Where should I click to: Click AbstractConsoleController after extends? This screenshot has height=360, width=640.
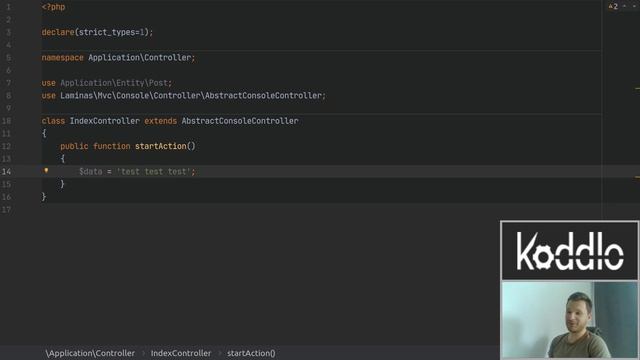[x=240, y=121]
